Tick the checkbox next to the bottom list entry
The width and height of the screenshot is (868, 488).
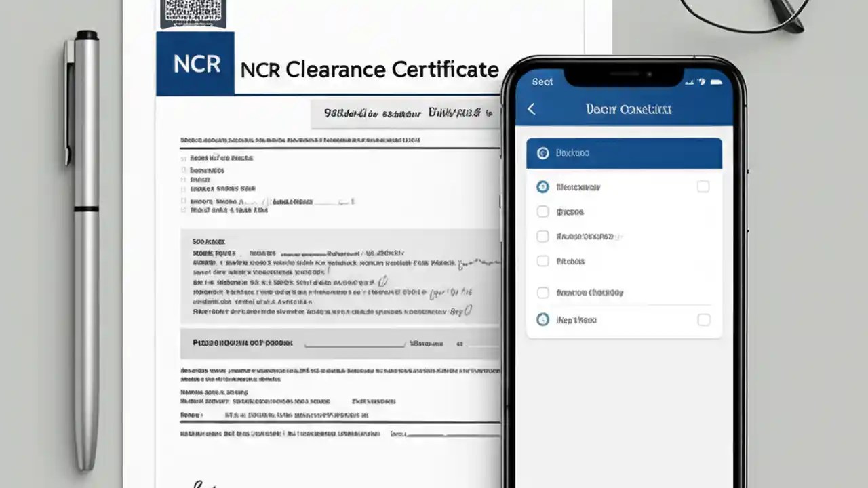coord(703,319)
